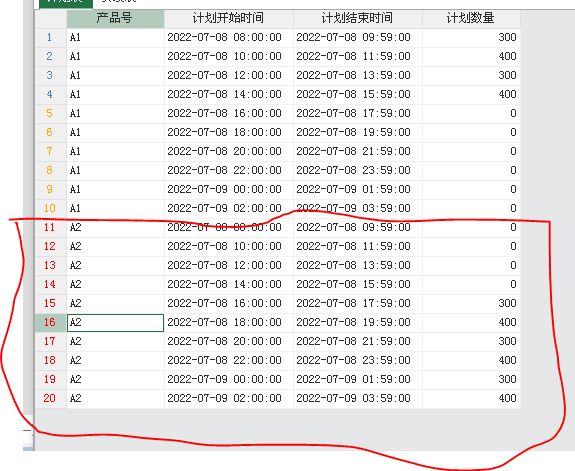The image size is (575, 471).
Task: Select the green active tab above the table
Action: coord(66,2)
